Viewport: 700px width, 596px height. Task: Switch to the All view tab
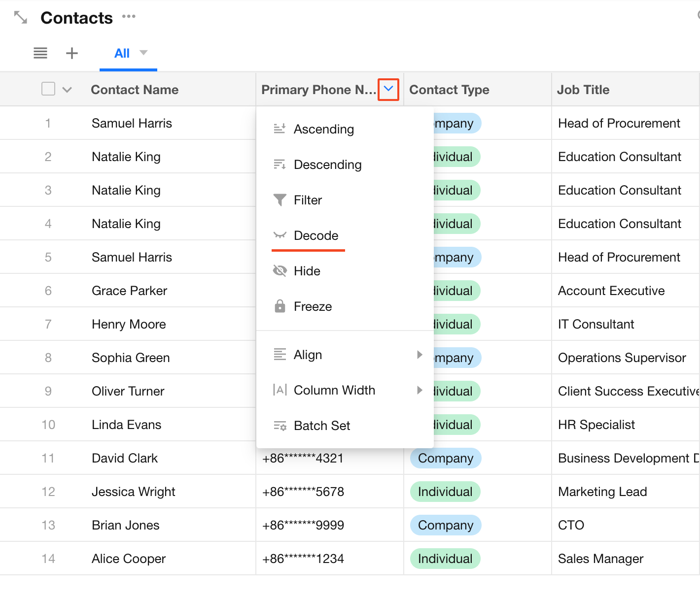click(x=122, y=53)
